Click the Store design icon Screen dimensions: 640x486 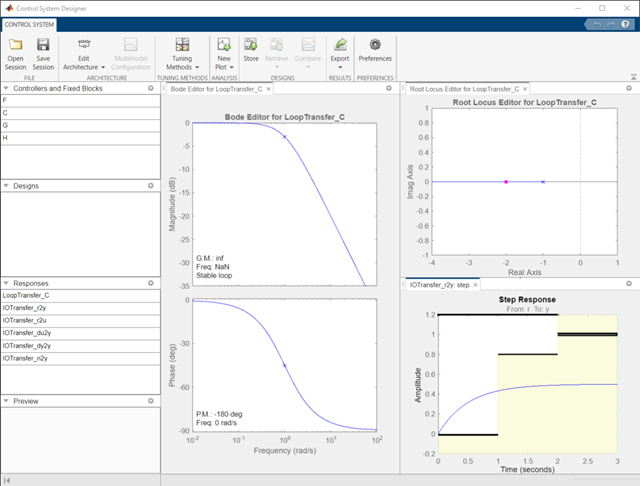tap(250, 45)
